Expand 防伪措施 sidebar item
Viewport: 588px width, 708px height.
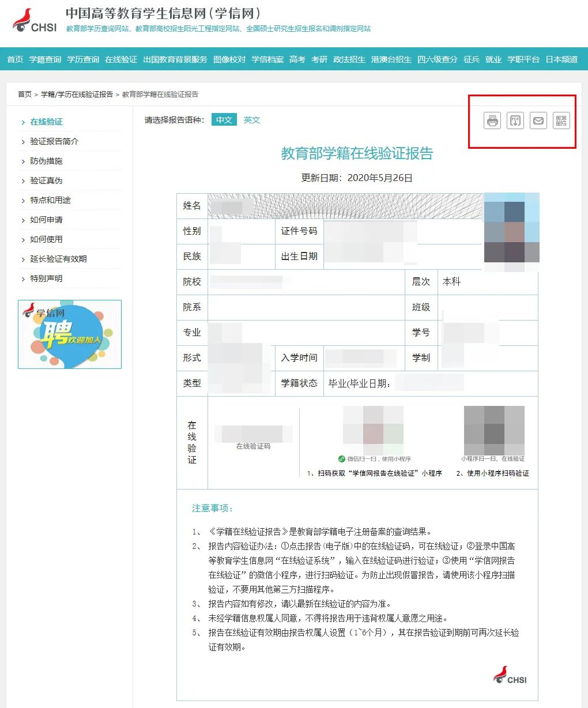pyautogui.click(x=46, y=161)
